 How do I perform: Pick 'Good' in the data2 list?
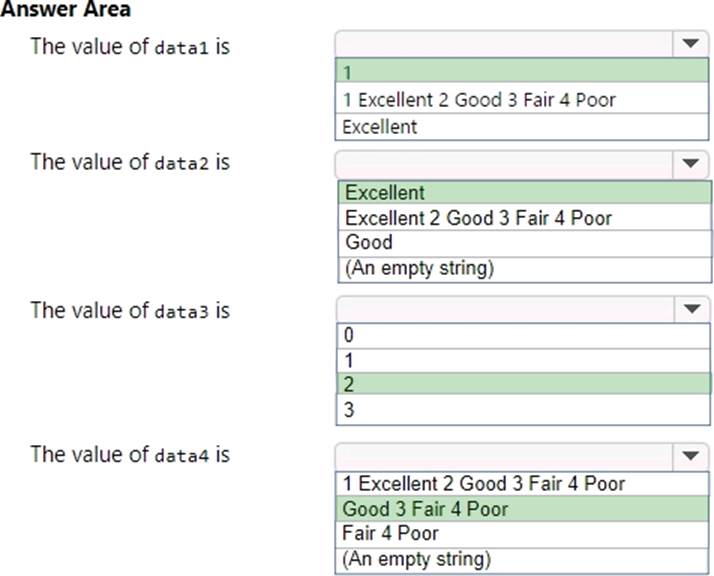point(524,243)
